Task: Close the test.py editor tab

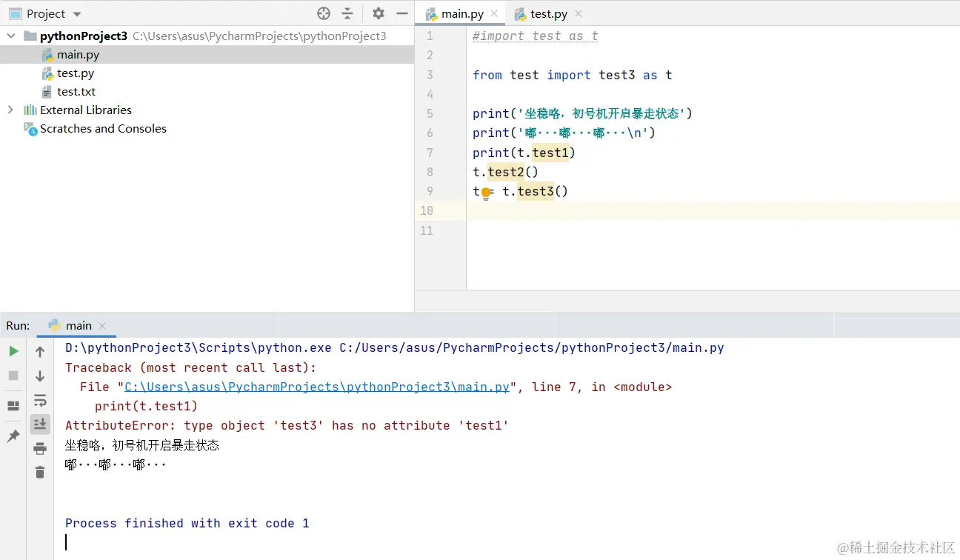Action: point(579,13)
